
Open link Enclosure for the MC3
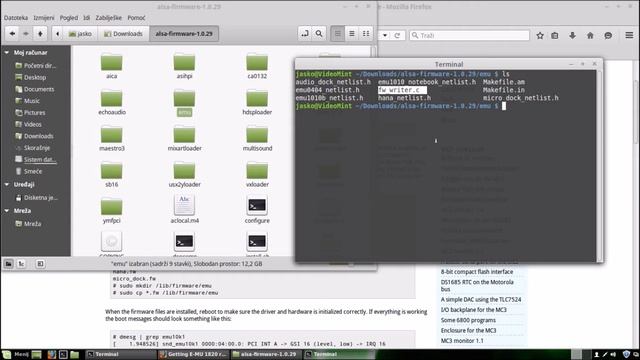coord(468,331)
